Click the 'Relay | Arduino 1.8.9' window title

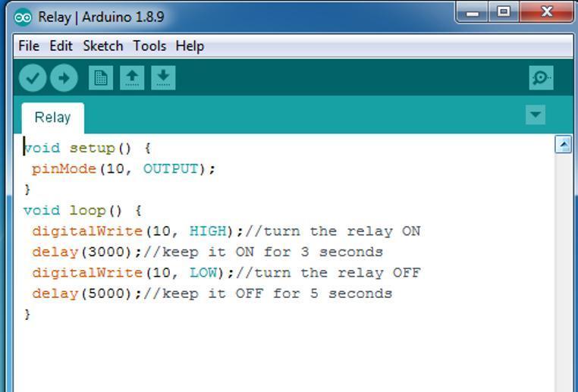point(101,17)
